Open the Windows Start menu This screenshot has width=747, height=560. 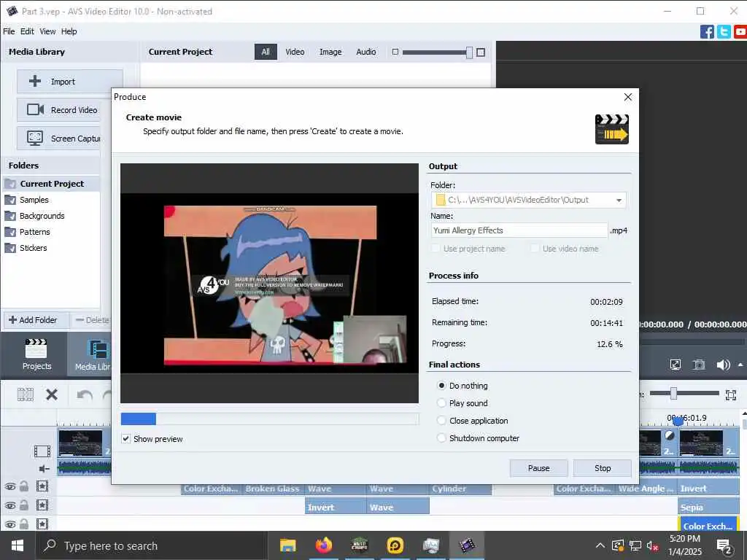(x=18, y=545)
